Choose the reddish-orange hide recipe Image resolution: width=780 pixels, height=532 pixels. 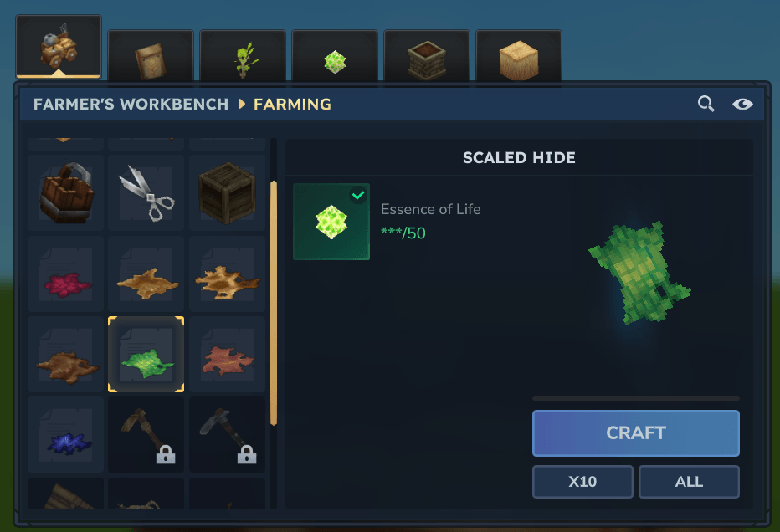click(227, 354)
